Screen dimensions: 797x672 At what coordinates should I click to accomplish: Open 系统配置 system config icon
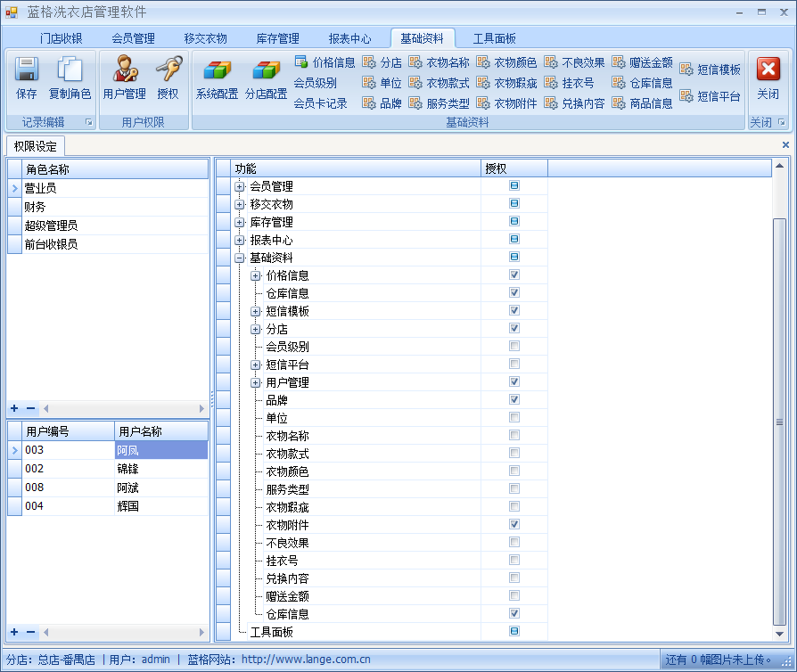pyautogui.click(x=217, y=70)
